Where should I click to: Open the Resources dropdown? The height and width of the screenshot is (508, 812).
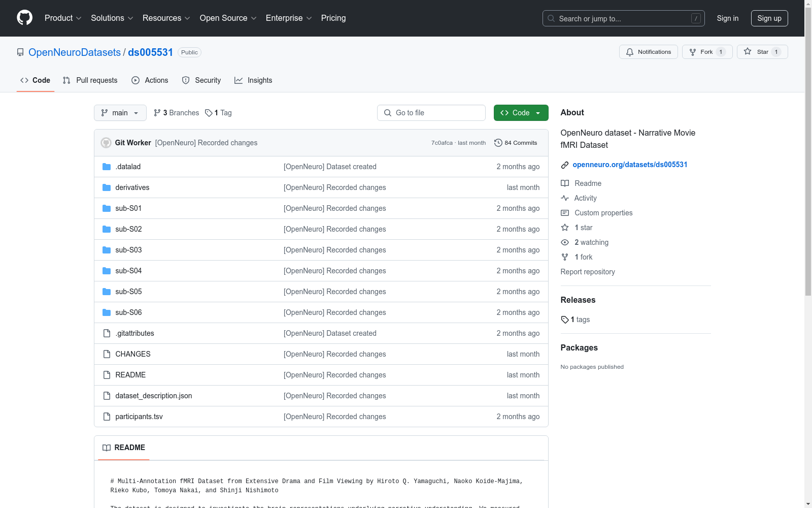pos(166,18)
